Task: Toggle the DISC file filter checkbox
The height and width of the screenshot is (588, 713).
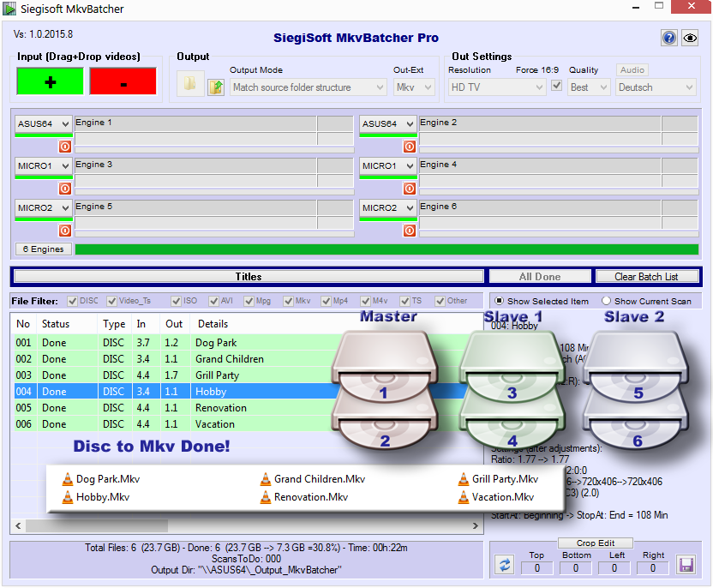Action: (72, 301)
